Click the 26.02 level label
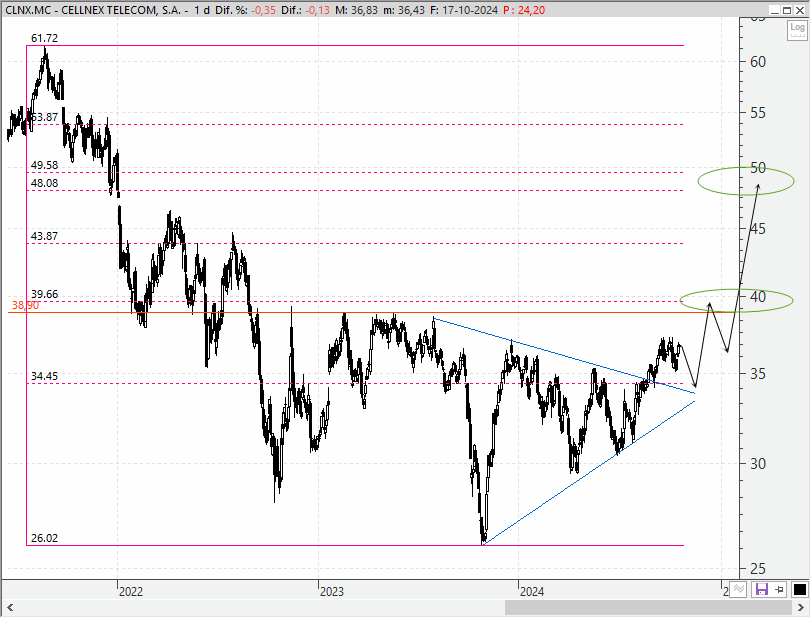The width and height of the screenshot is (811, 618). pyautogui.click(x=44, y=538)
